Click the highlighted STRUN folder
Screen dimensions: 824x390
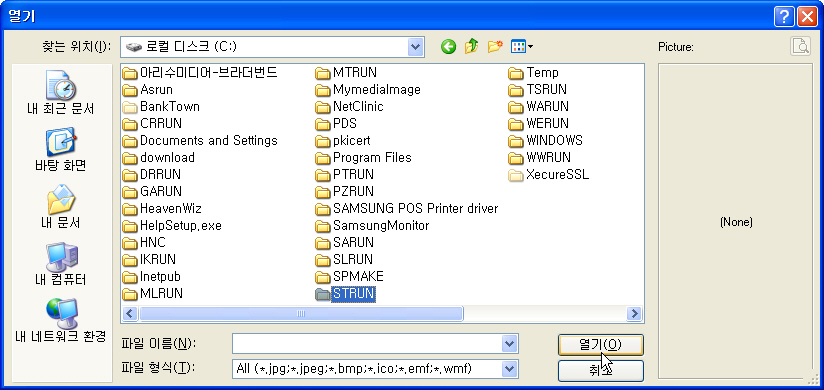[x=354, y=293]
